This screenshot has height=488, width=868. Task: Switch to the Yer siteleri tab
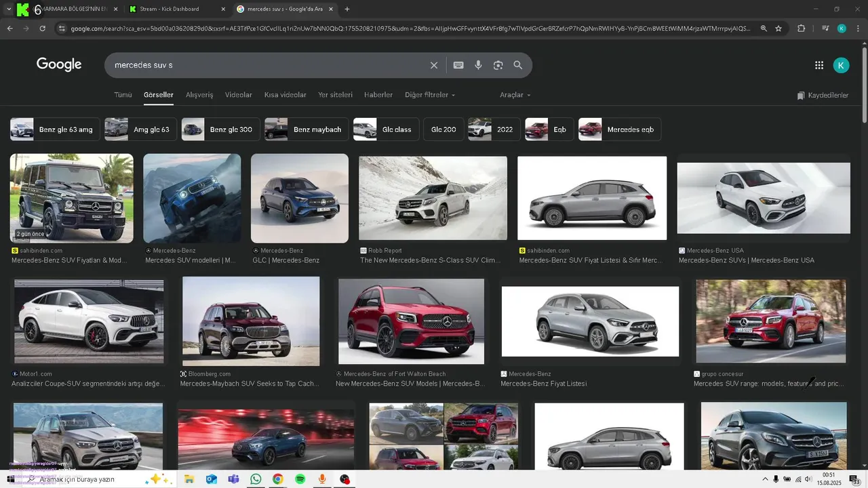click(x=336, y=95)
